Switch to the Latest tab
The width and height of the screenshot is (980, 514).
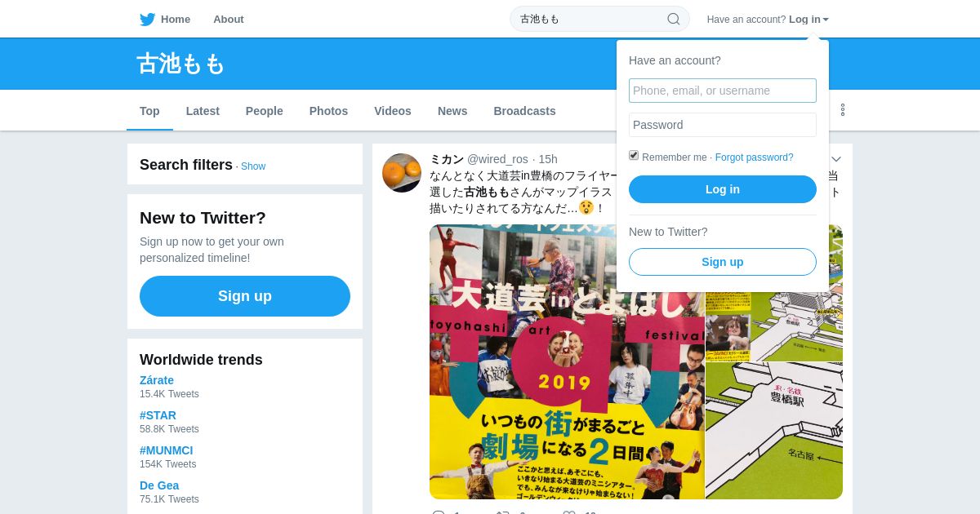tap(203, 111)
